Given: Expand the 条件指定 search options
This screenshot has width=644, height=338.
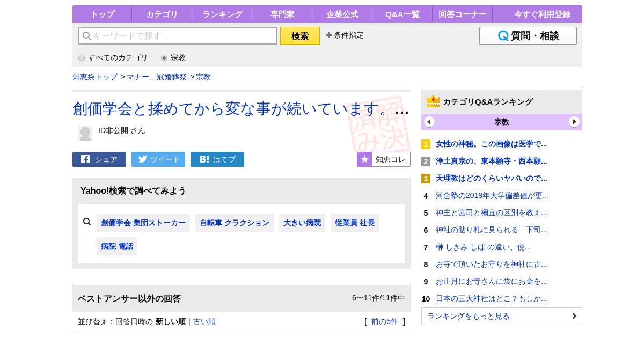Looking at the screenshot, I should pos(345,35).
